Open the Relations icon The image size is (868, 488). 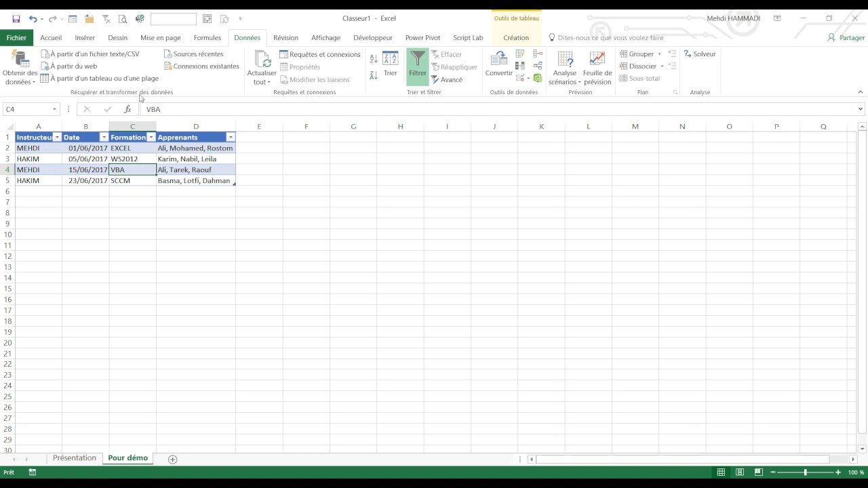[x=538, y=66]
